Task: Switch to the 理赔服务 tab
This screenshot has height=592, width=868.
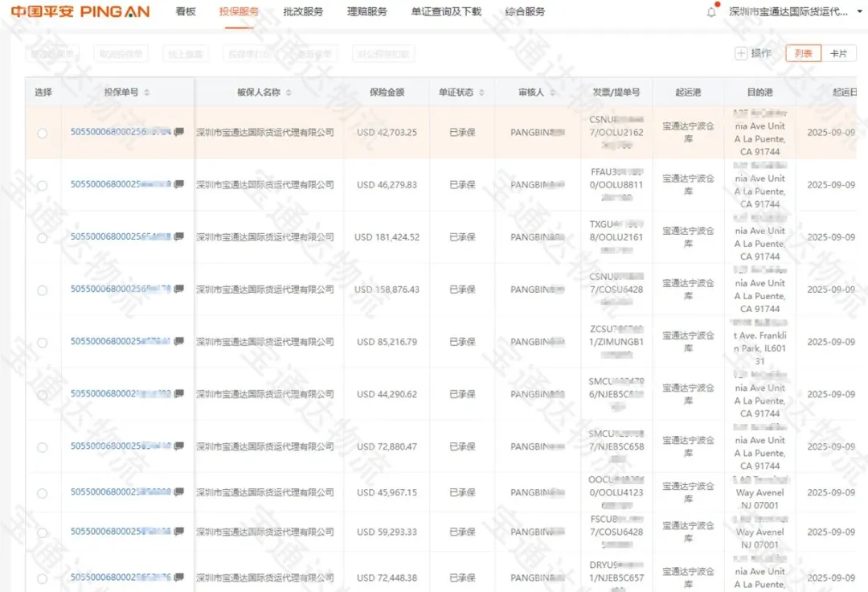Action: [x=366, y=12]
